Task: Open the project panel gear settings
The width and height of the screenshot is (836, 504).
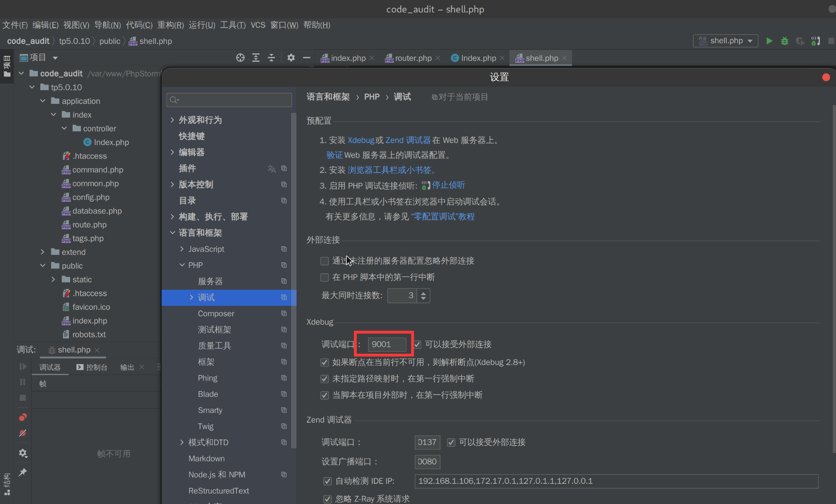Action: (x=291, y=58)
